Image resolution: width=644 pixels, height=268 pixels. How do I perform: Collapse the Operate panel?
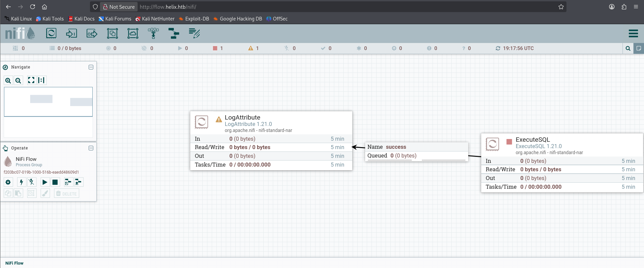click(91, 148)
